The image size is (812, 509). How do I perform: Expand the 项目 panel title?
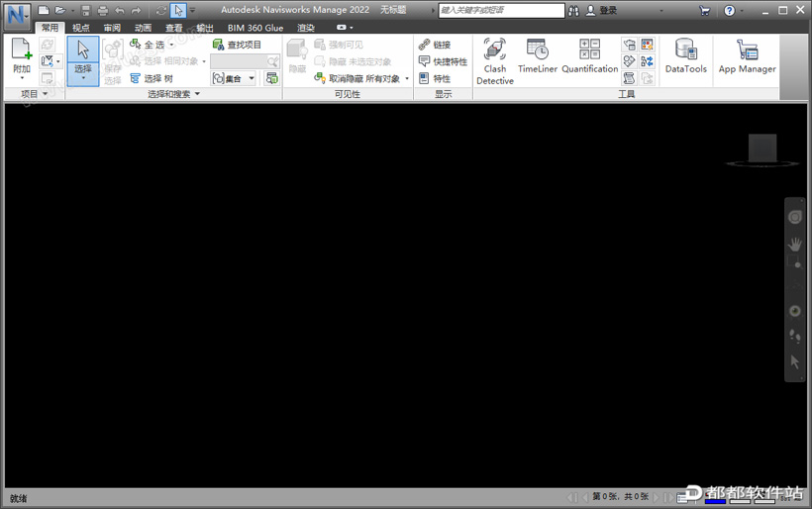point(35,94)
